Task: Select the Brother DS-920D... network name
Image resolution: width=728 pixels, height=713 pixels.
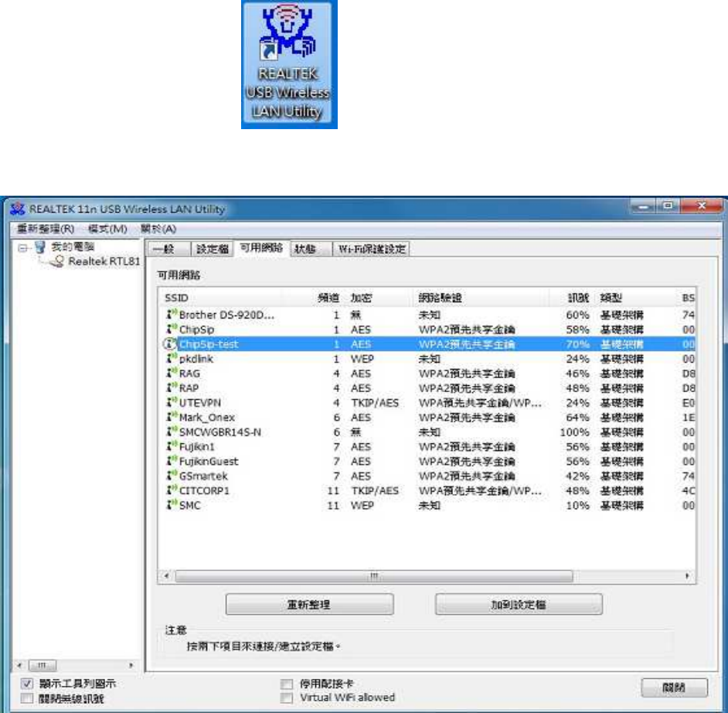Action: 226,315
